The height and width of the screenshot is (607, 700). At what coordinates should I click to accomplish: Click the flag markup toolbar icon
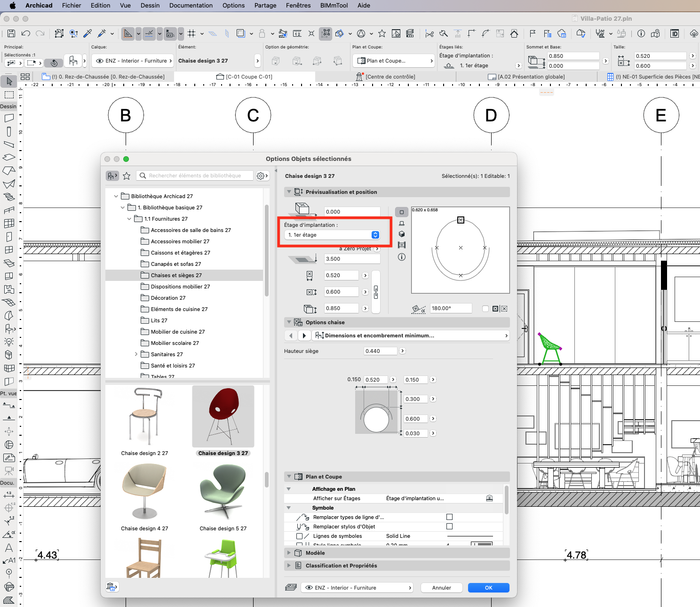click(533, 33)
